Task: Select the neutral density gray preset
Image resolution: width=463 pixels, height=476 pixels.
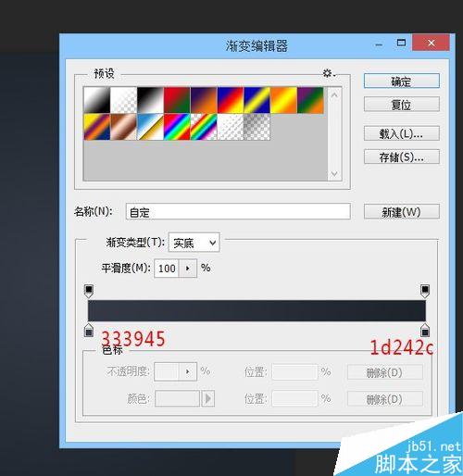Action: click(x=257, y=127)
